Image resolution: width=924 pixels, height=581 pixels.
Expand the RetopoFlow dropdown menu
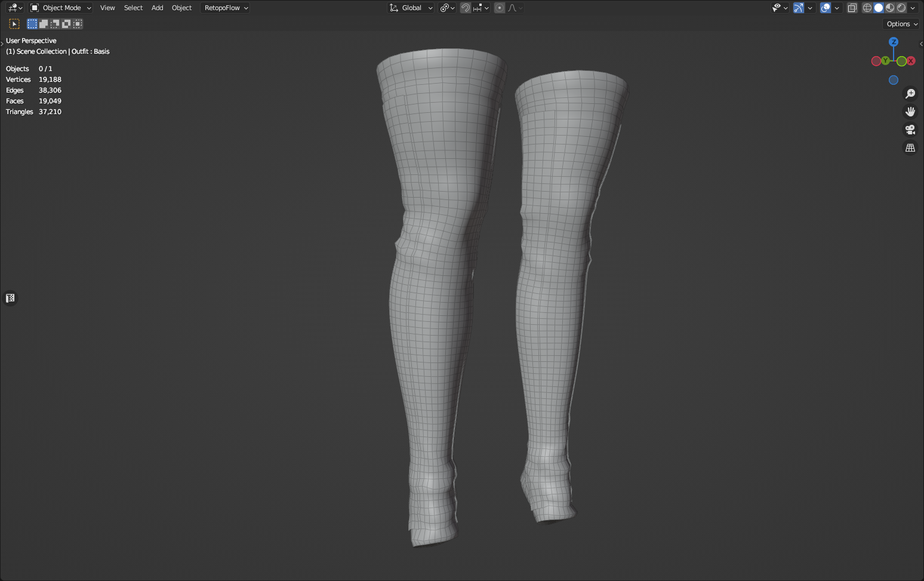pos(226,8)
